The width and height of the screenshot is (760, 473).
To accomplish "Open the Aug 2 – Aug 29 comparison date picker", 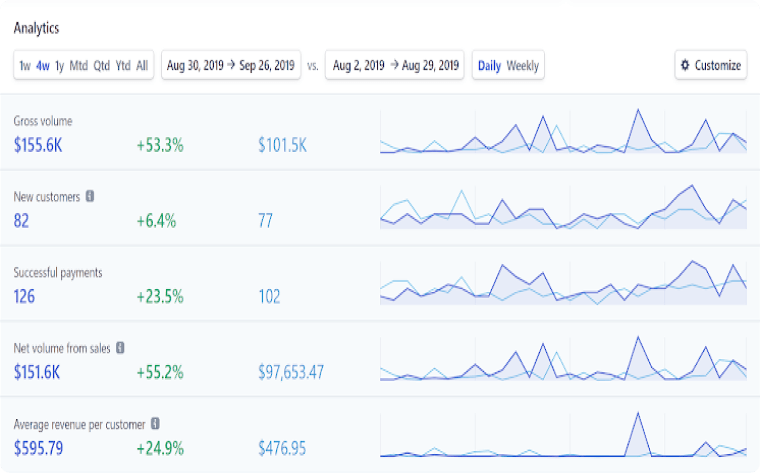I will coord(395,65).
